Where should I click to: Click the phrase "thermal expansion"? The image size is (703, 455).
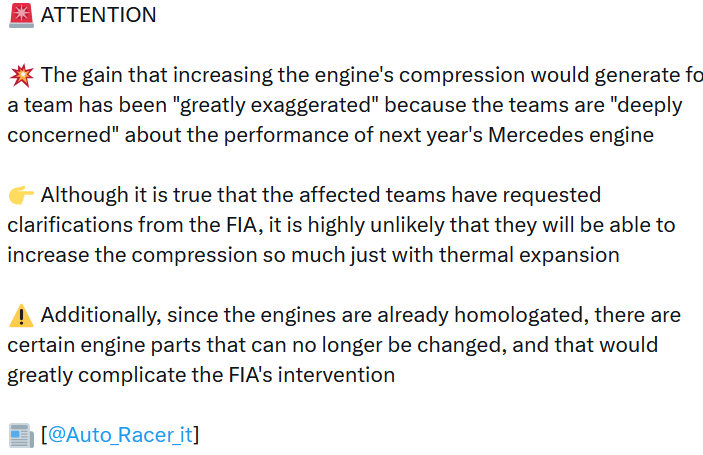(543, 255)
